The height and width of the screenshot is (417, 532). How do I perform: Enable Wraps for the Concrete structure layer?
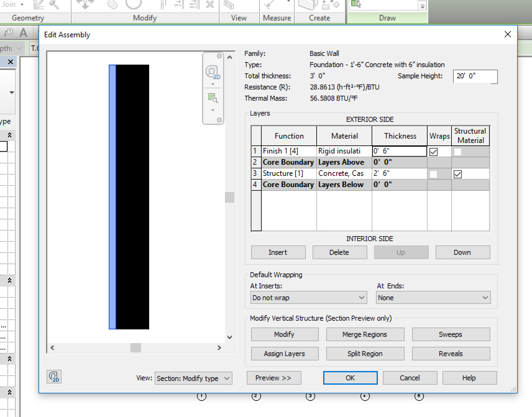point(434,174)
